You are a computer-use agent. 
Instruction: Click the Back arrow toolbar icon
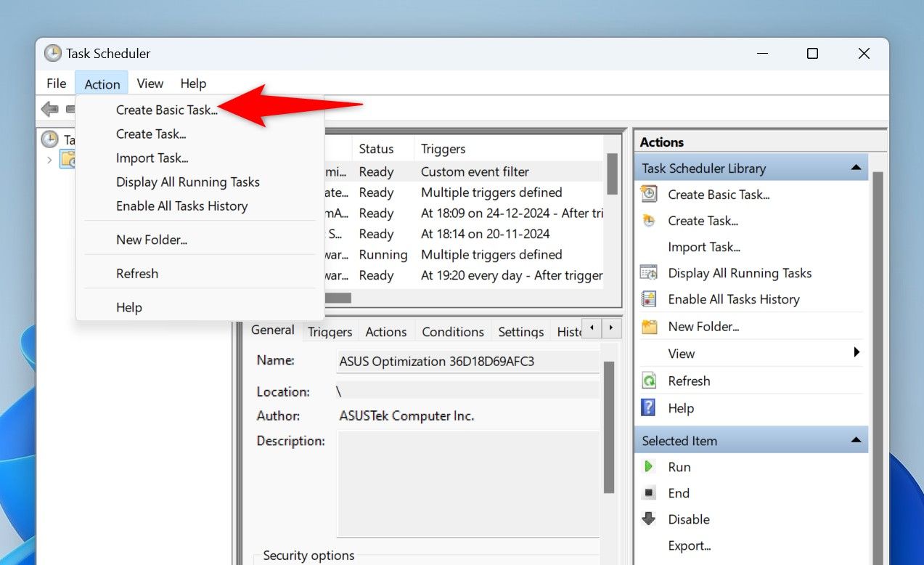click(x=49, y=109)
